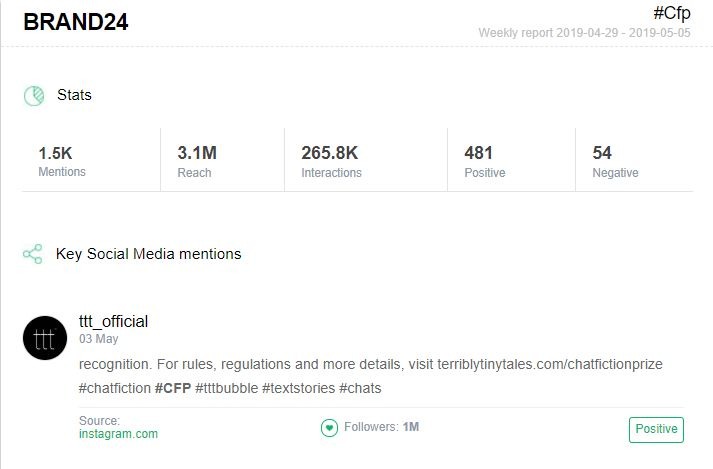The image size is (713, 469).
Task: Click the share icon beside Key Social Media mentions
Action: point(33,254)
